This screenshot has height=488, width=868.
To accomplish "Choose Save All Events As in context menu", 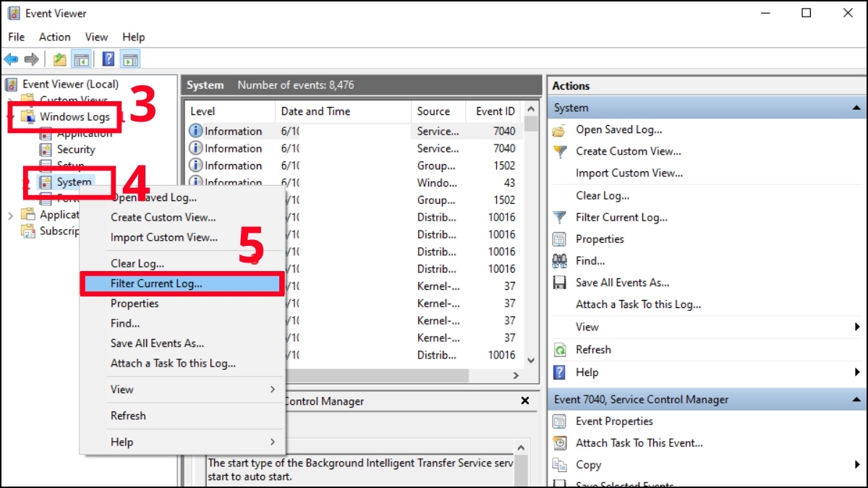I will (x=158, y=343).
